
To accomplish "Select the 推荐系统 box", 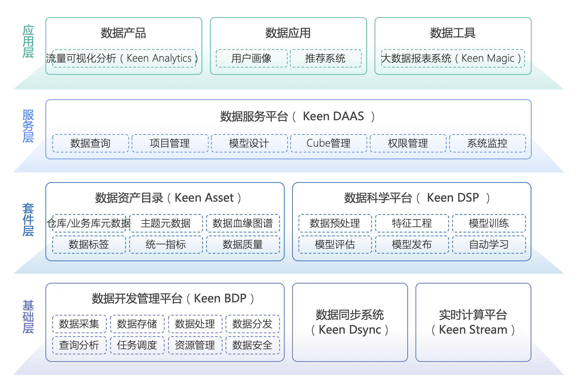I will 326,58.
